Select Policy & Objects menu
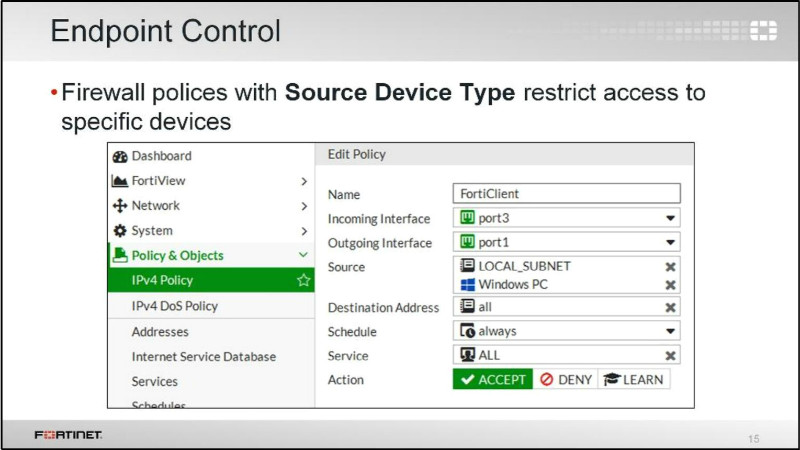Screen dimensions: 800x450 211,255
